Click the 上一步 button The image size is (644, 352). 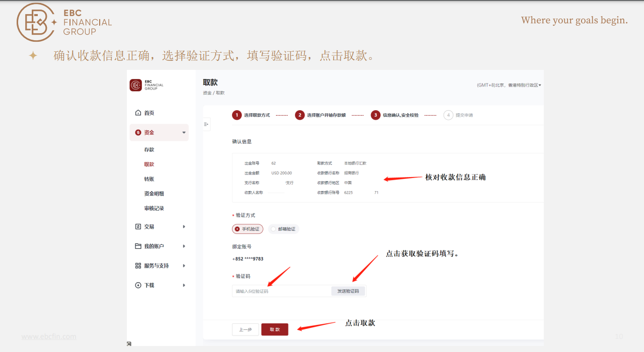[x=245, y=329]
